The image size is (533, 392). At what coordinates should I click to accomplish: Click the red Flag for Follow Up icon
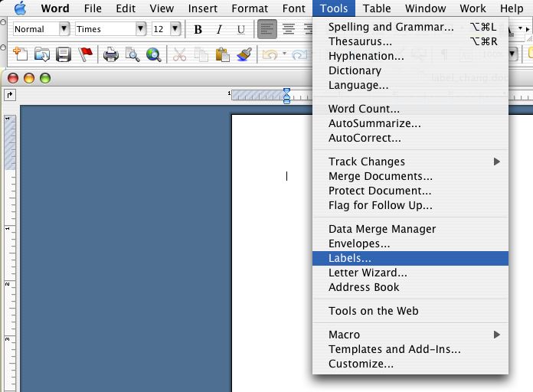85,54
